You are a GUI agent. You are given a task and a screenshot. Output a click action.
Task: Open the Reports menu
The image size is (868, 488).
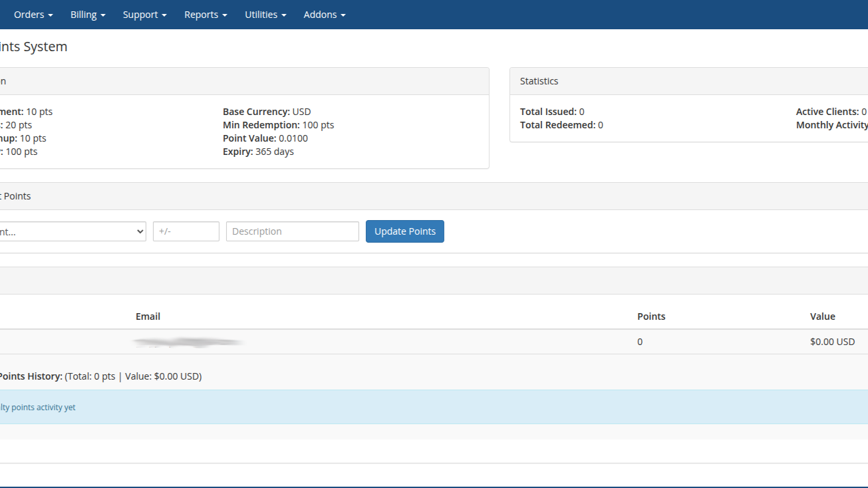coord(206,15)
